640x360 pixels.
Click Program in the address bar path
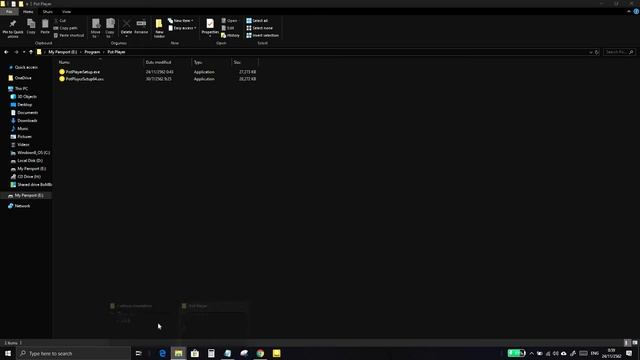[92, 52]
